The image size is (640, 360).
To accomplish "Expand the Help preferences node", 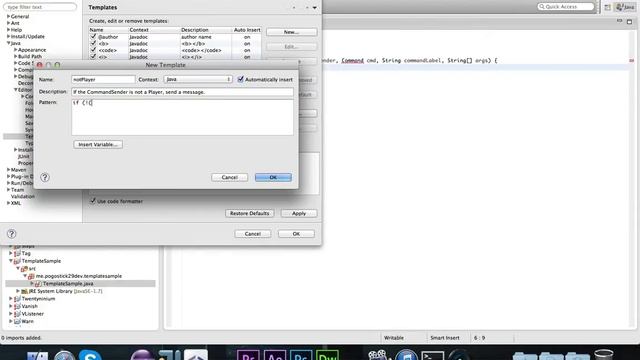I will 8,30.
